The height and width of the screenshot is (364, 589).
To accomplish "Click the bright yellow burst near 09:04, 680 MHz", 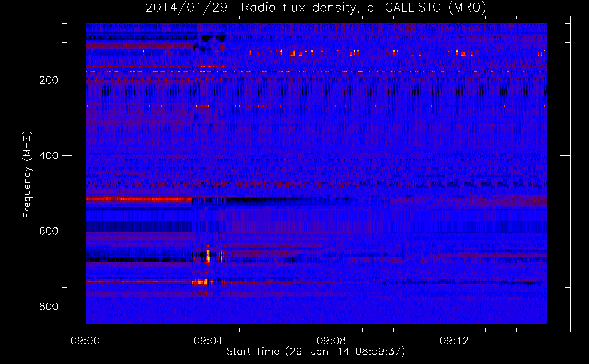I will pos(208,256).
